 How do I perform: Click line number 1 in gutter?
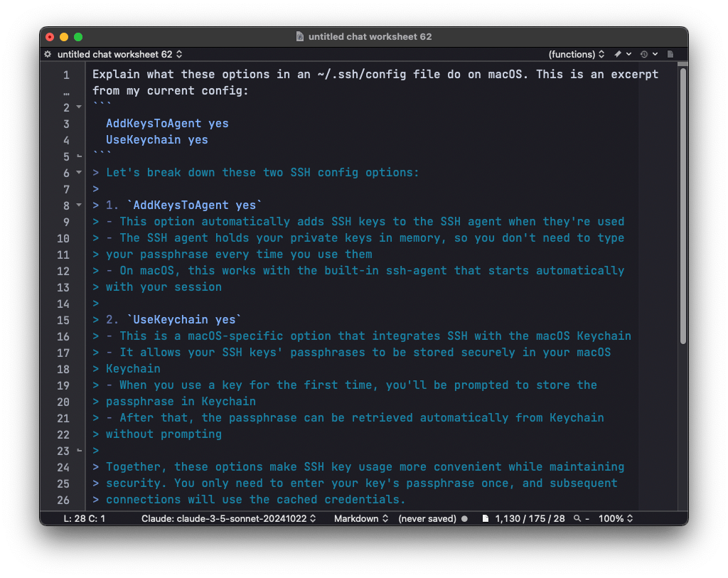pyautogui.click(x=66, y=75)
